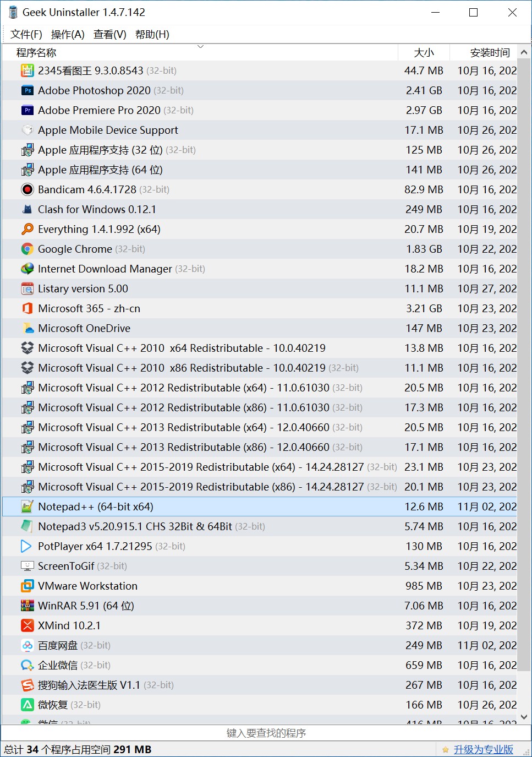The height and width of the screenshot is (757, 532).
Task: Click the scrollbar up arrow
Action: (x=524, y=52)
